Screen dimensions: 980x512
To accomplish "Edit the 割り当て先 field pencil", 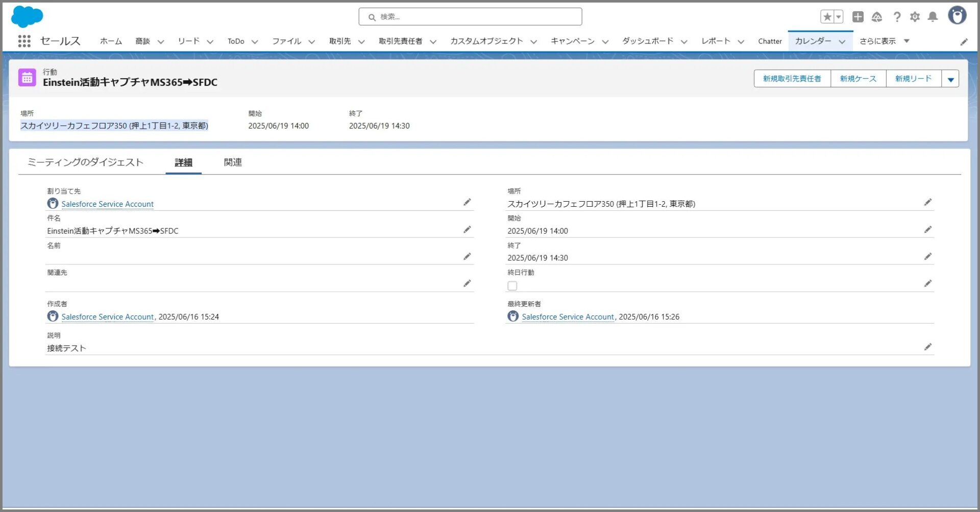I will coord(467,202).
